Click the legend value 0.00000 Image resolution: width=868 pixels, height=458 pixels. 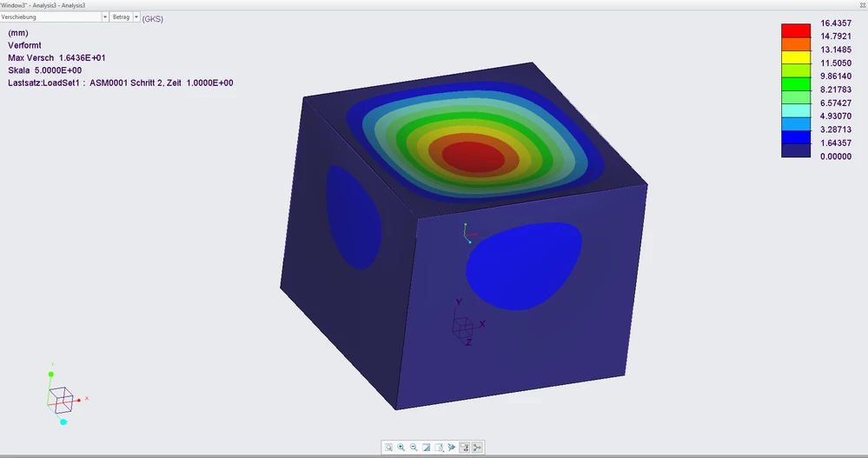(x=836, y=156)
